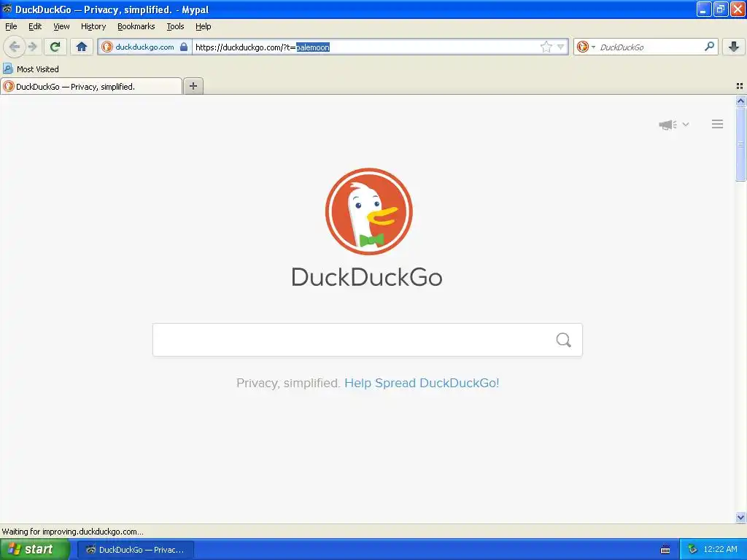747x560 pixels.
Task: Open the Tools menu
Action: pyautogui.click(x=175, y=26)
